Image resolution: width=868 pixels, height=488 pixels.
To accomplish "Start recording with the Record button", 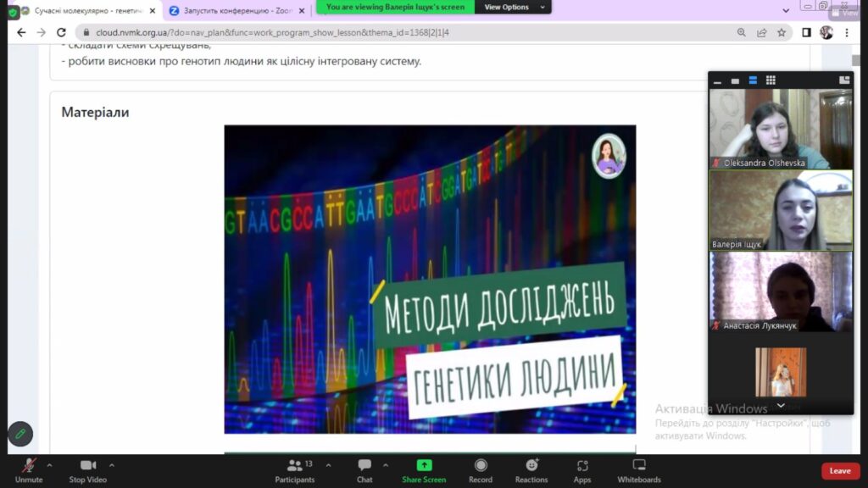I will pyautogui.click(x=481, y=469).
